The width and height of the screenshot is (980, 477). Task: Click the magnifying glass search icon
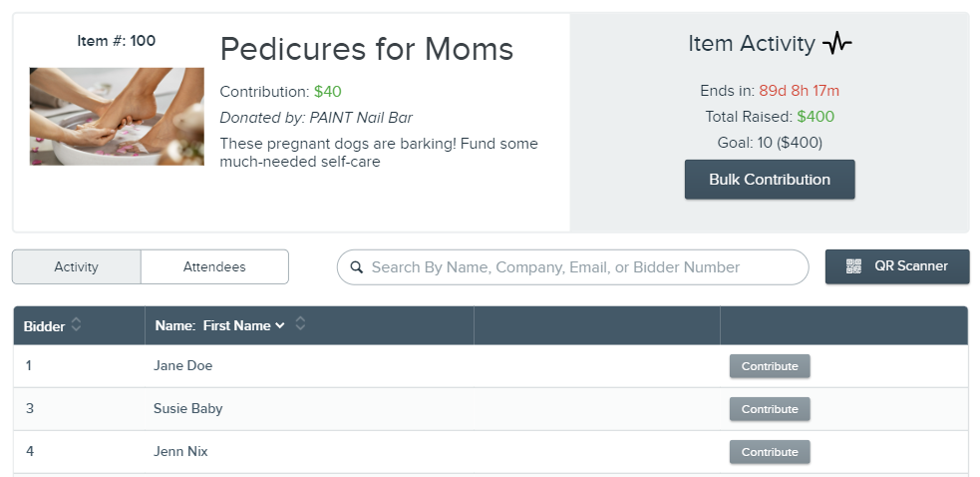click(x=357, y=267)
